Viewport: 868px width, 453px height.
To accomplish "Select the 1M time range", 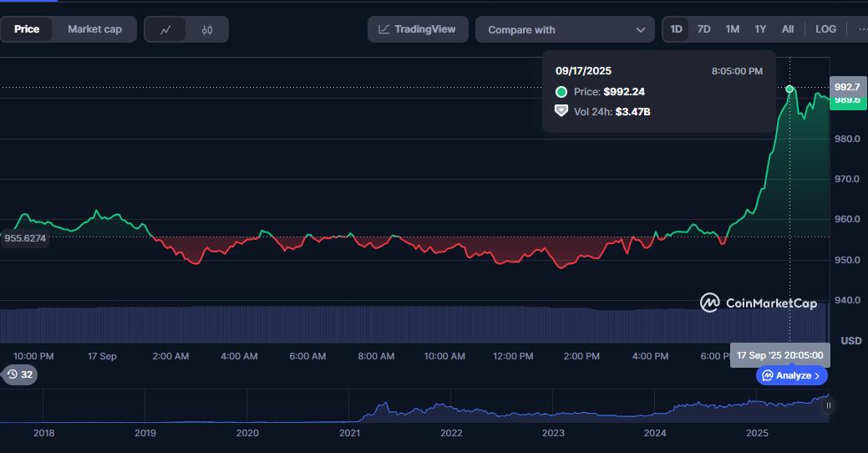I will point(732,29).
